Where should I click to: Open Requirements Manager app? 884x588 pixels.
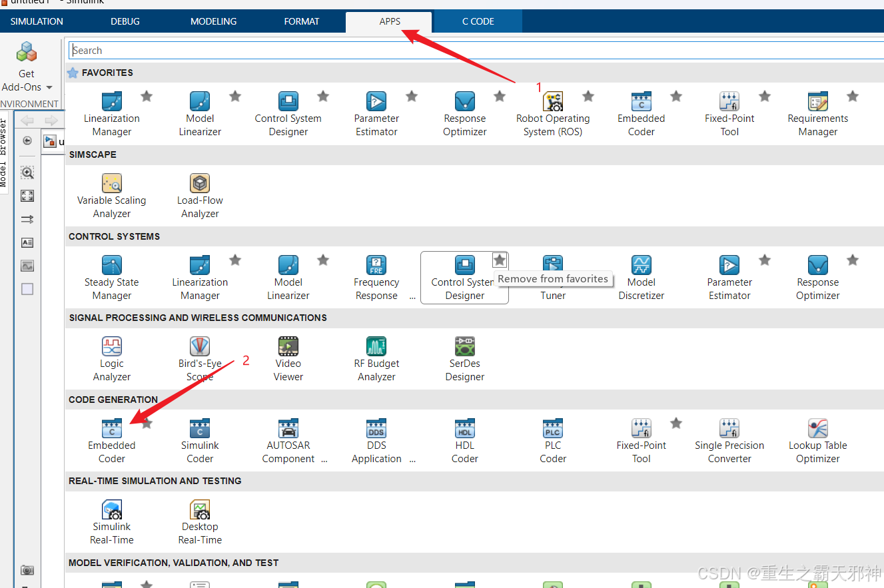(817, 114)
